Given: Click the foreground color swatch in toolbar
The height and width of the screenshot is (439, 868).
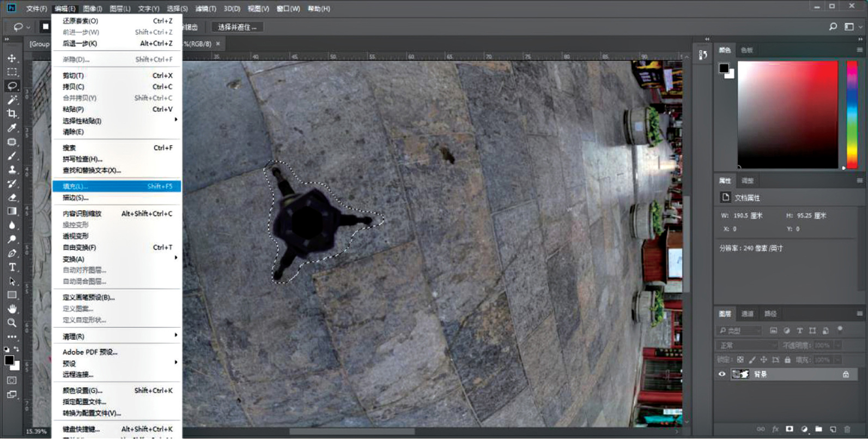Looking at the screenshot, I should click(x=9, y=360).
